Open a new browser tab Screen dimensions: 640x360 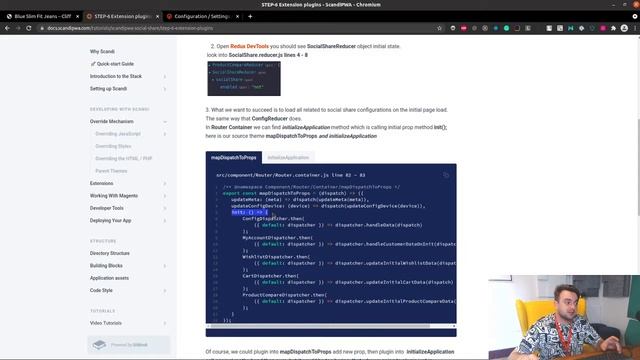pos(250,16)
